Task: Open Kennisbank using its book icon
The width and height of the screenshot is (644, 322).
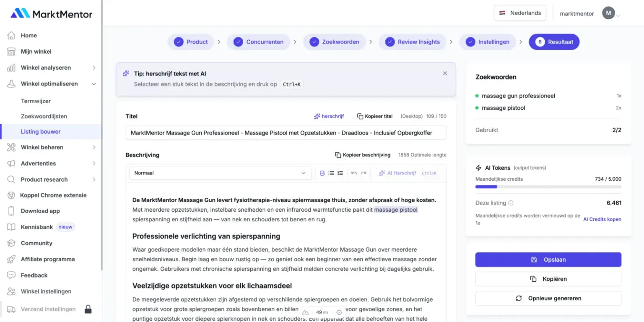Action: [x=11, y=227]
